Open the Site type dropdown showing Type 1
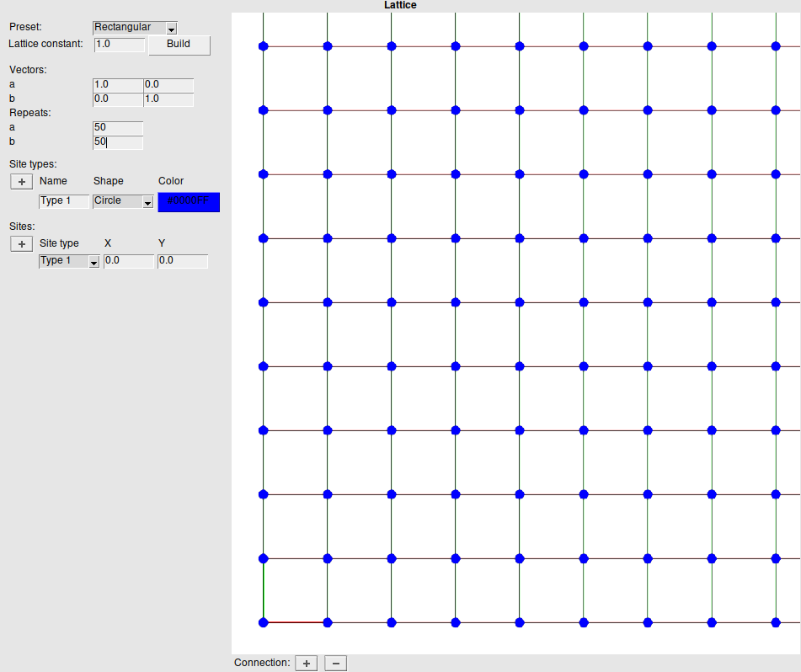The height and width of the screenshot is (672, 801). click(x=68, y=260)
